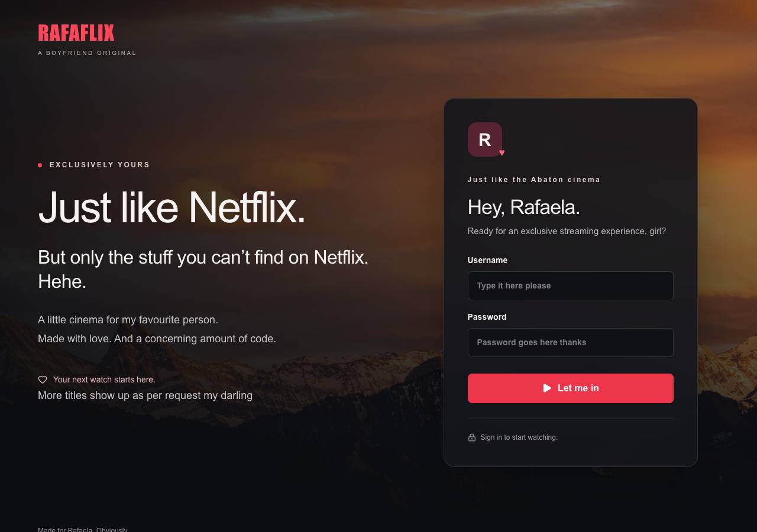The image size is (757, 532).
Task: Click 'Sign in to start watching.' text
Action: tap(519, 437)
